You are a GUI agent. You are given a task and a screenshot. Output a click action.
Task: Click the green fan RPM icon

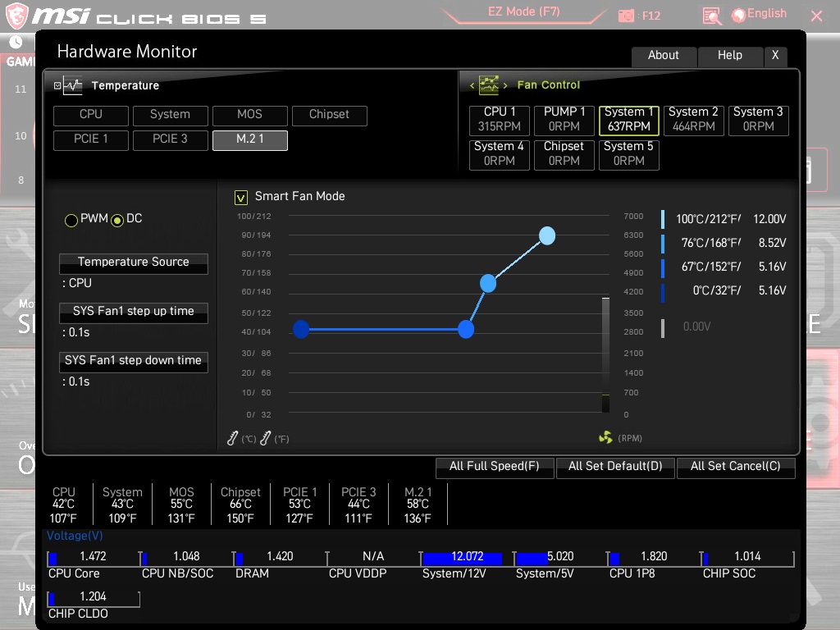click(x=605, y=438)
